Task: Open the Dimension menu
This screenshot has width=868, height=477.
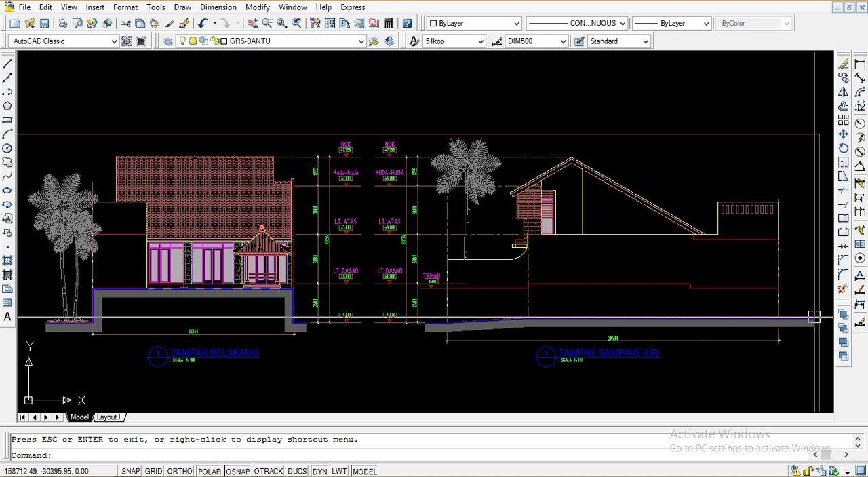Action: tap(218, 7)
